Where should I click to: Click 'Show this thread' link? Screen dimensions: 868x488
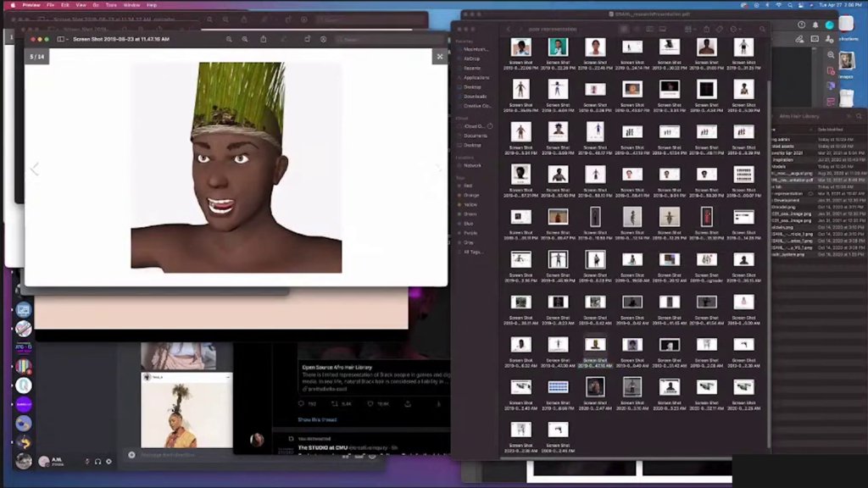317,420
